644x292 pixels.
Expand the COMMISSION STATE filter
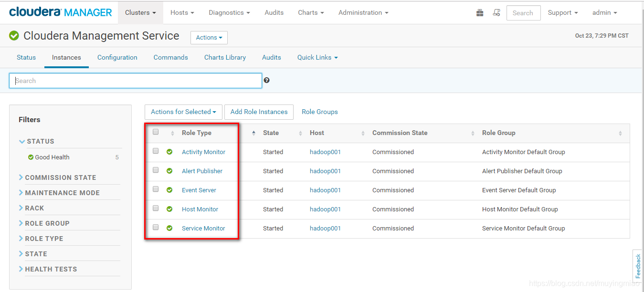tap(58, 177)
